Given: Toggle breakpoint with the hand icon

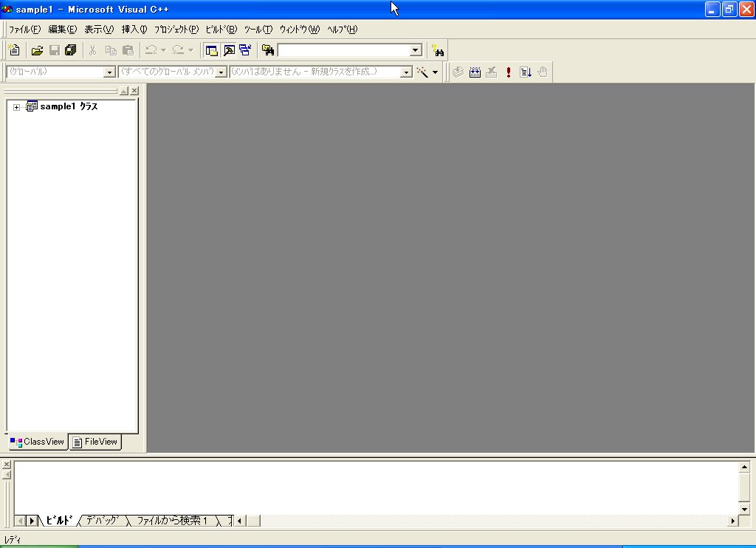Looking at the screenshot, I should (x=543, y=72).
